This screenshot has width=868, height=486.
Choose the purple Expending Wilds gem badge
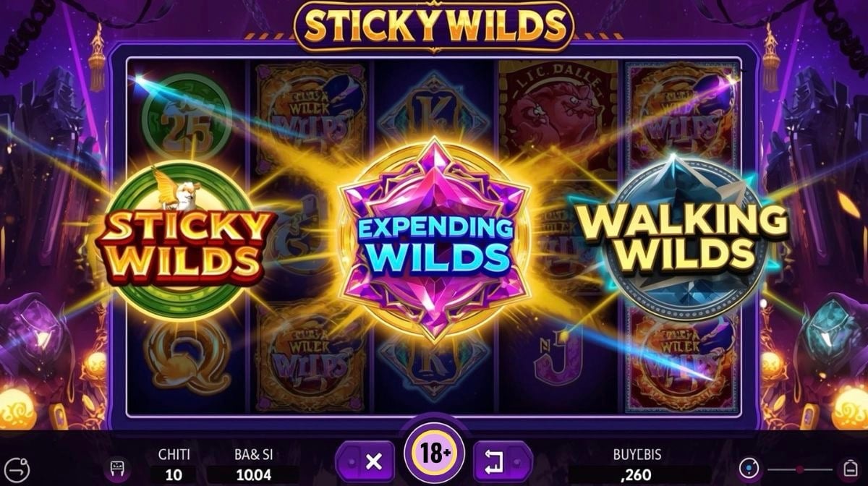pos(434,239)
